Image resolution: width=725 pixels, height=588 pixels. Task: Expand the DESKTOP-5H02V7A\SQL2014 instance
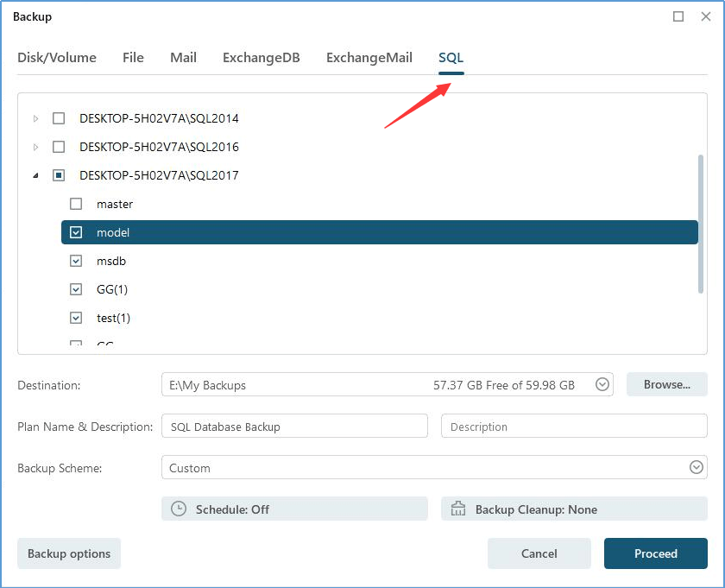click(35, 118)
